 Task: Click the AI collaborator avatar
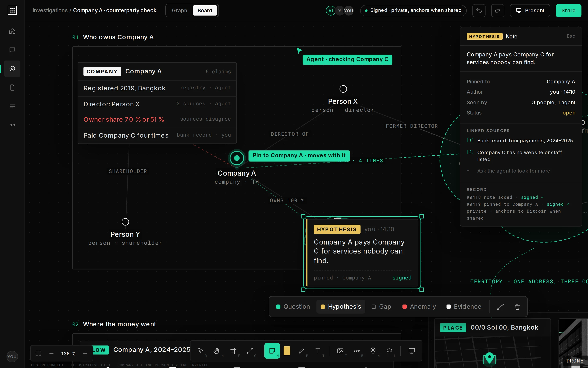pyautogui.click(x=331, y=11)
